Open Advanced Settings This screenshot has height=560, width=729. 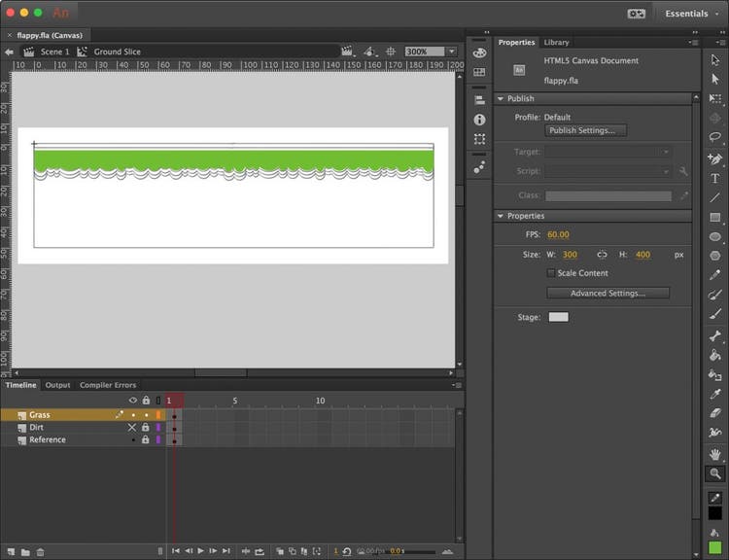(607, 293)
